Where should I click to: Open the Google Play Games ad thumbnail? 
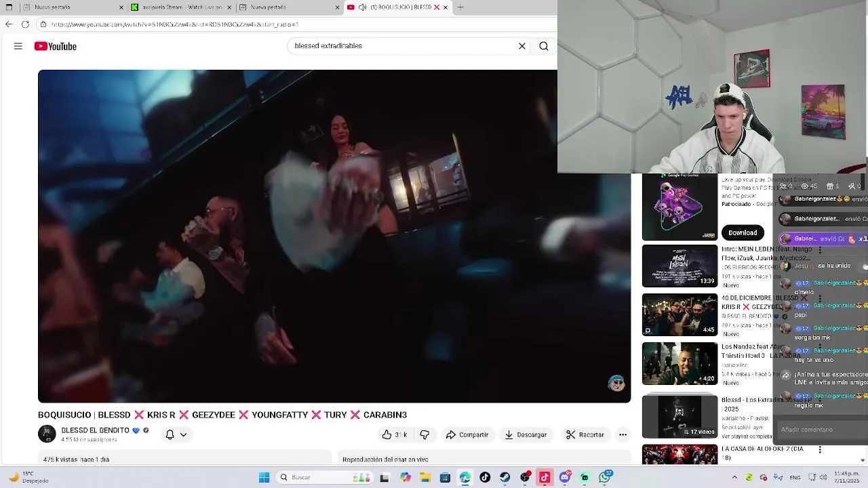[x=679, y=207]
